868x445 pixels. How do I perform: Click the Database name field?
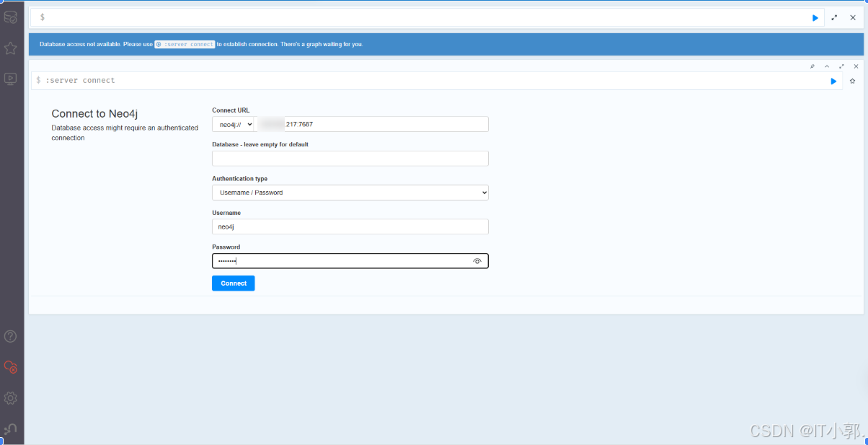click(350, 159)
